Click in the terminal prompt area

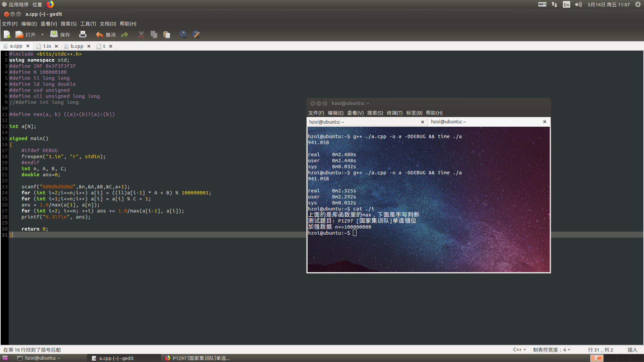pos(355,233)
